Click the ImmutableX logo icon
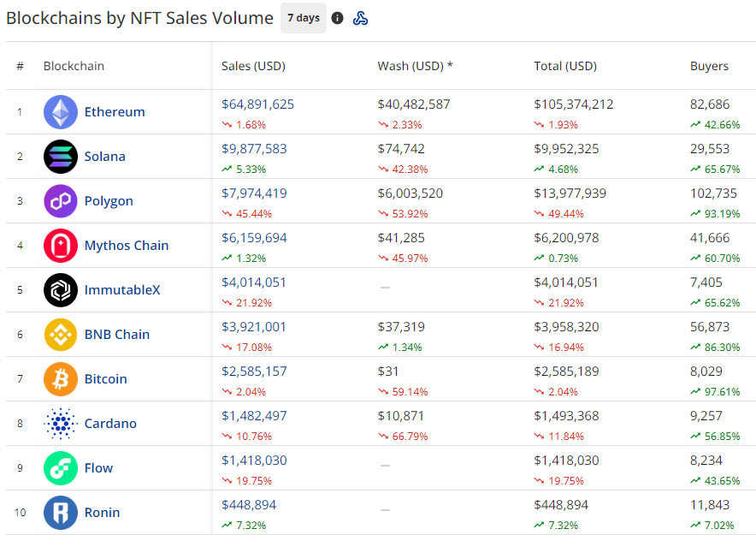The width and height of the screenshot is (756, 535). pos(60,290)
